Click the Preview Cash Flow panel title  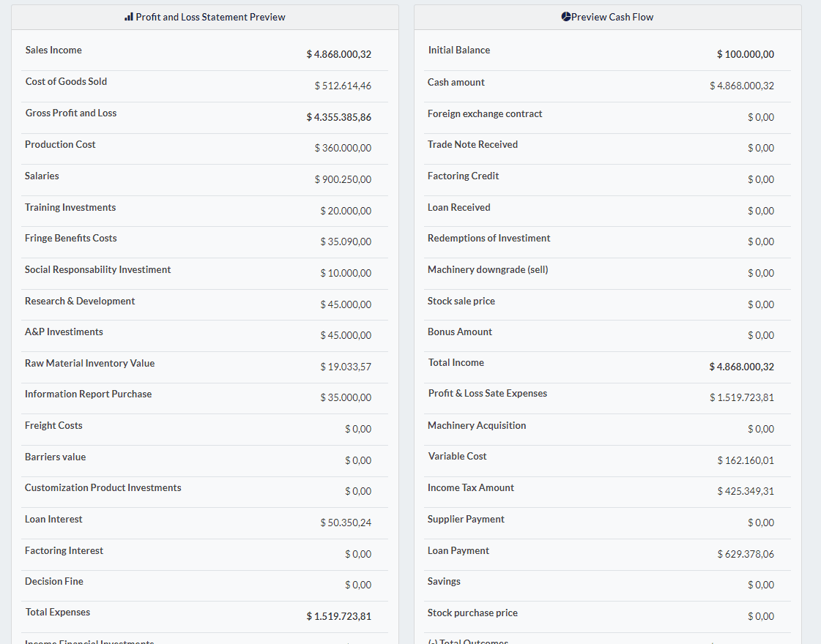(x=612, y=17)
